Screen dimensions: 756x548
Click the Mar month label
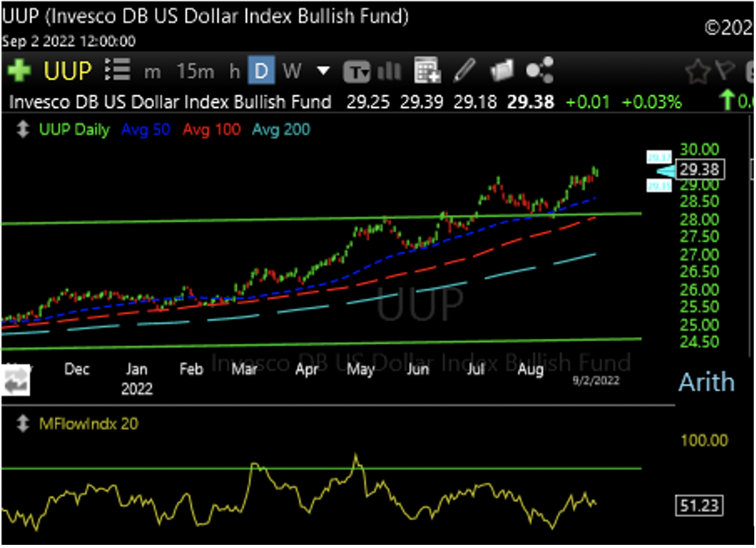click(x=245, y=369)
